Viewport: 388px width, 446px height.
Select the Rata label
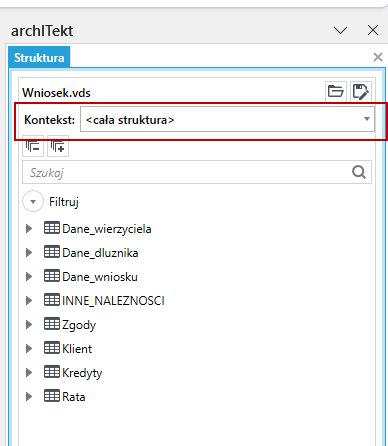(x=74, y=397)
